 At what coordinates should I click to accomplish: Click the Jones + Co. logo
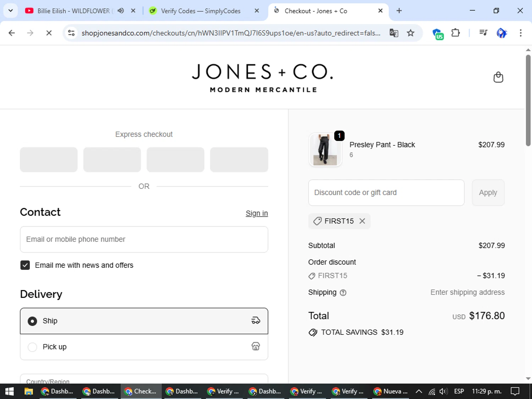(x=263, y=78)
